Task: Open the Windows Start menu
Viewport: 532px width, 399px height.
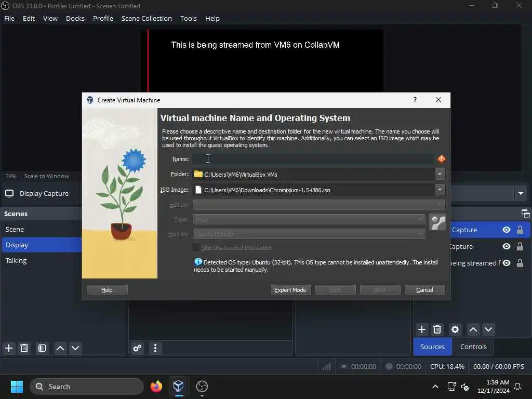Action: 17,387
